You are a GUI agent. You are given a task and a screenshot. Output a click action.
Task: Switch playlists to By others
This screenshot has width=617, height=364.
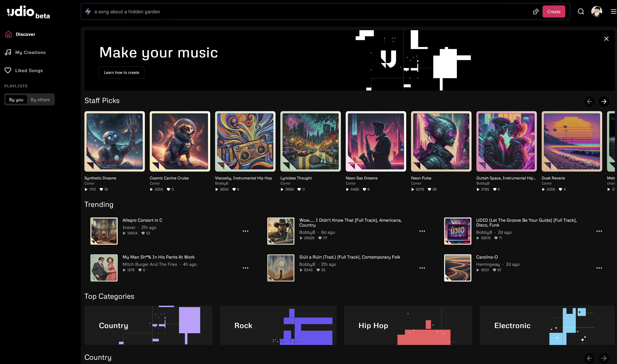(x=40, y=100)
